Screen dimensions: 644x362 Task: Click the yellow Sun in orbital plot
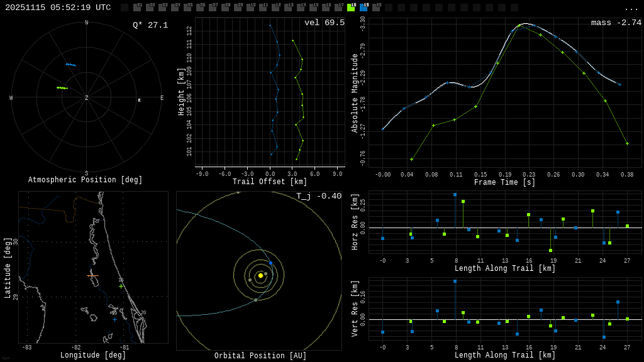click(x=260, y=275)
